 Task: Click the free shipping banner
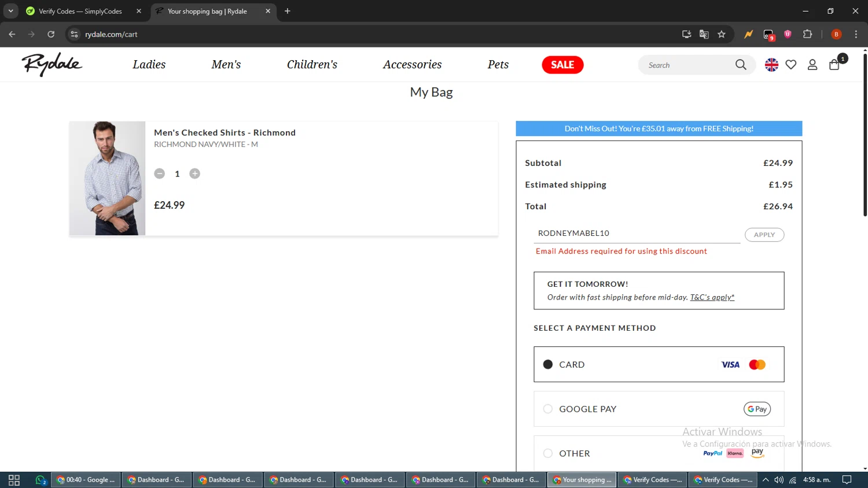click(x=659, y=128)
